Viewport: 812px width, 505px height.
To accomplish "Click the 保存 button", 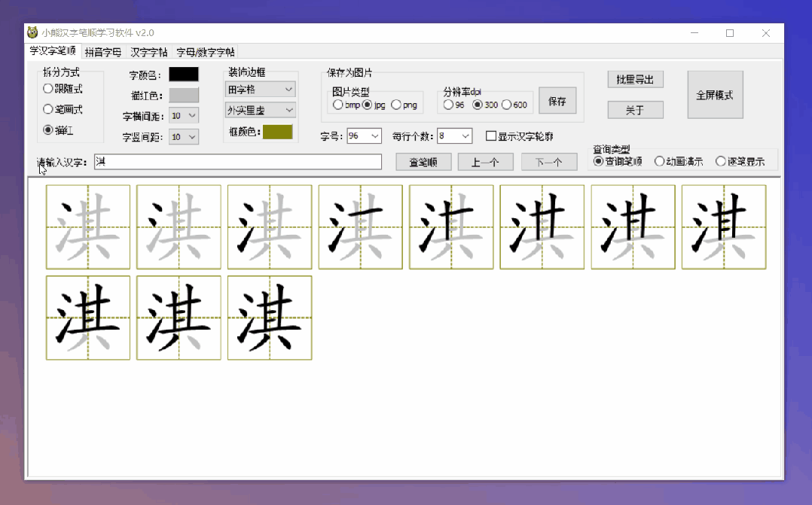I will [557, 100].
